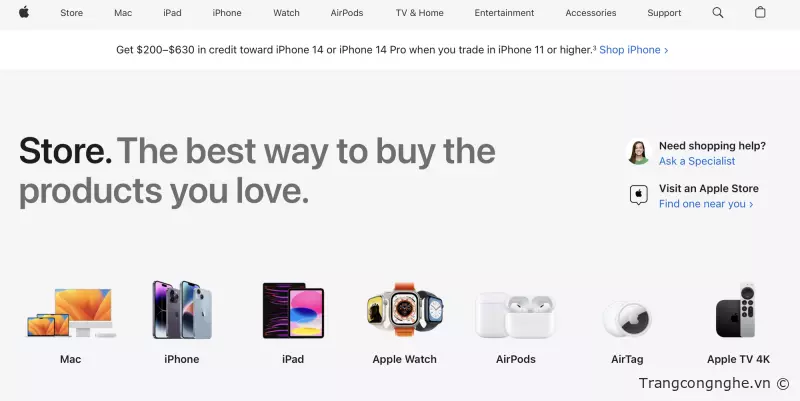Open the search magnifier icon

717,13
